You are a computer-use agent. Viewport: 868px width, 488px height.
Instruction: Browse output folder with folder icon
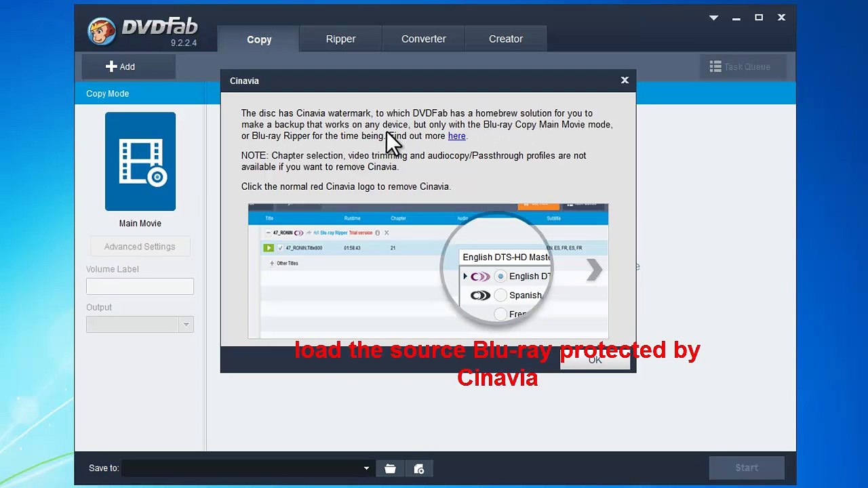(x=390, y=468)
